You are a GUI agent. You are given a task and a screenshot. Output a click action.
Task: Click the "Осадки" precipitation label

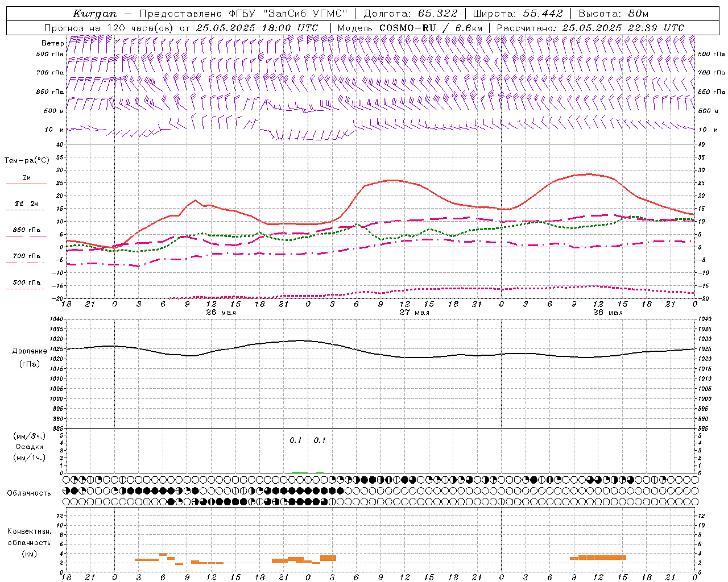(29, 447)
